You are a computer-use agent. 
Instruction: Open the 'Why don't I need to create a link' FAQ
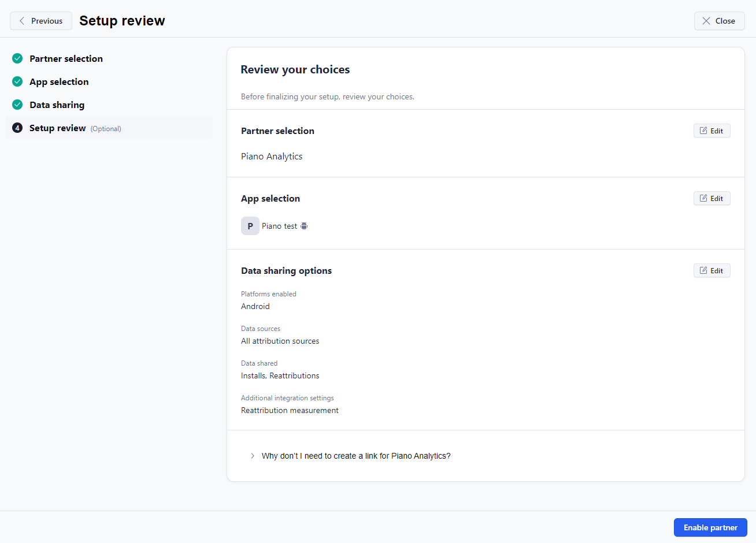click(x=355, y=456)
